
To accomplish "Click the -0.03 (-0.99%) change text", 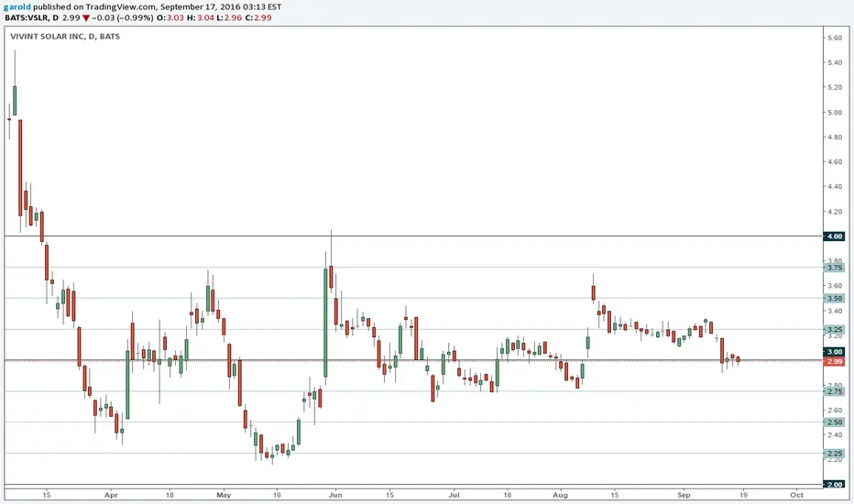I will click(x=123, y=17).
